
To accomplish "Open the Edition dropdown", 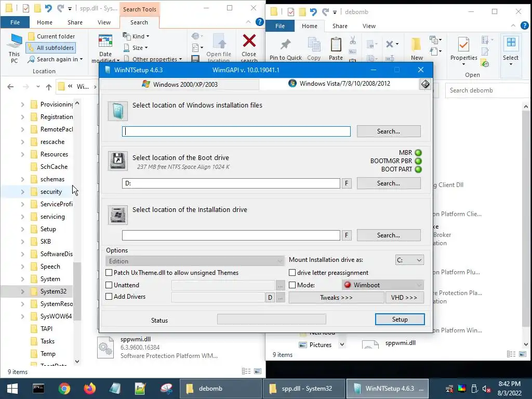I will tap(195, 261).
